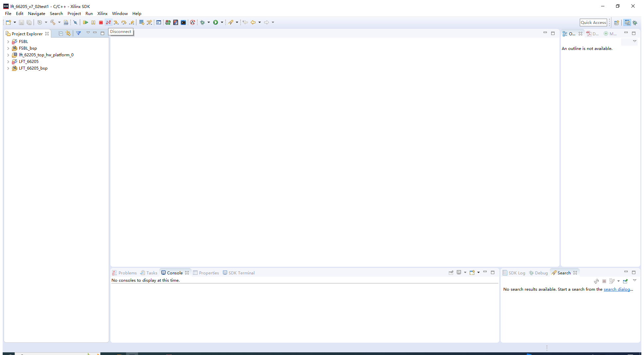Image resolution: width=644 pixels, height=355 pixels.
Task: Click the Save All icon
Action: coord(29,22)
